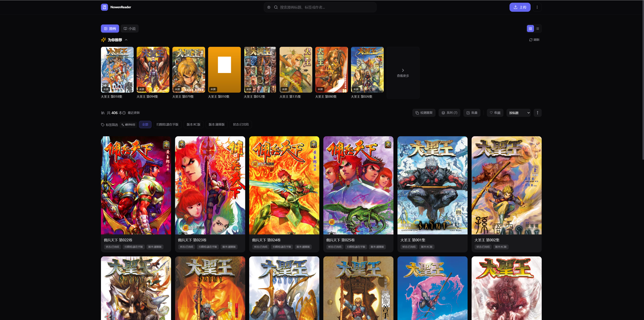Filter by tag 版本:KC版
Viewport: 644px width, 320px height.
coord(194,125)
